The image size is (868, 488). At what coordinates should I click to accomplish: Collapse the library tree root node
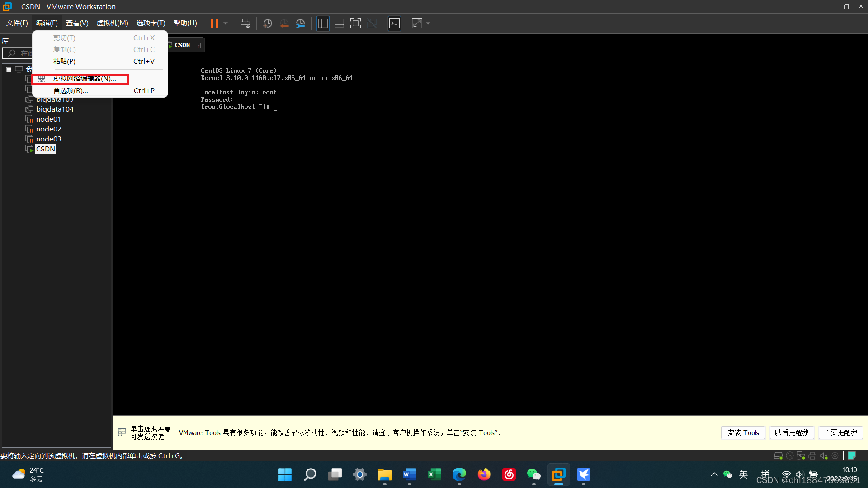click(x=9, y=70)
